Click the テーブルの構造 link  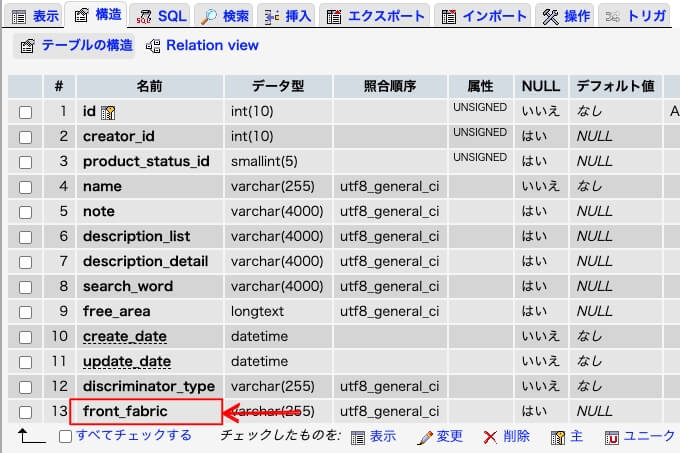[87, 45]
